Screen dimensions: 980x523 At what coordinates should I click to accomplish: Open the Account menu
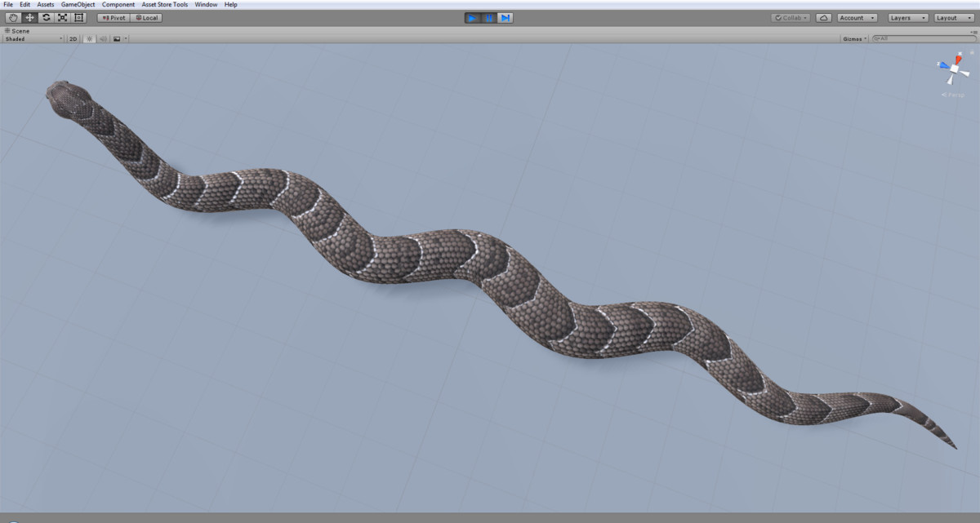(856, 17)
